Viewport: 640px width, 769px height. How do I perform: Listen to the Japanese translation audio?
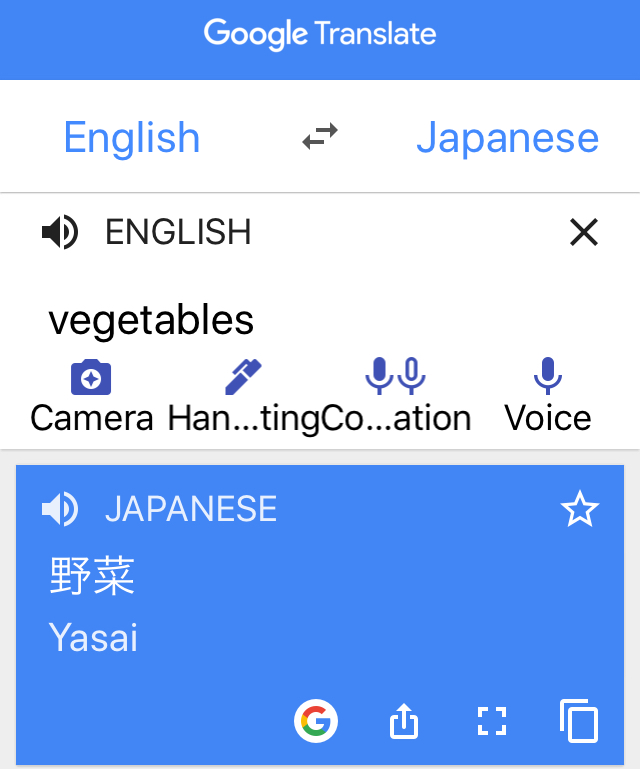click(60, 509)
